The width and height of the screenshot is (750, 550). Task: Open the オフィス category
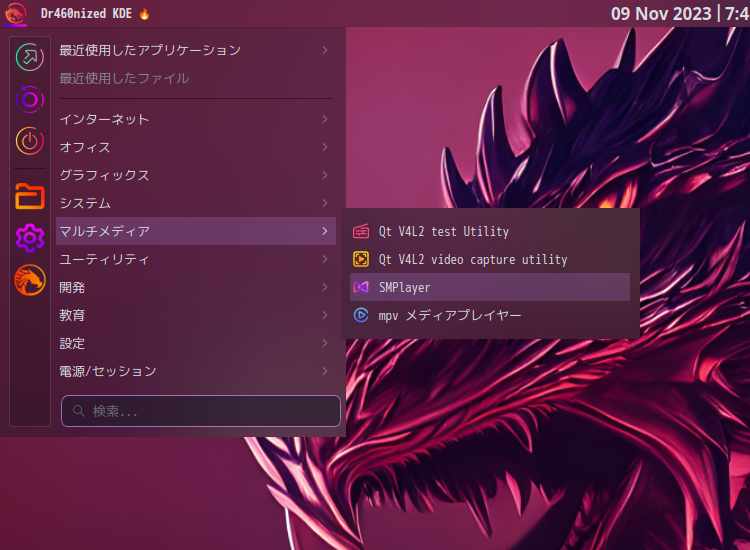click(196, 147)
